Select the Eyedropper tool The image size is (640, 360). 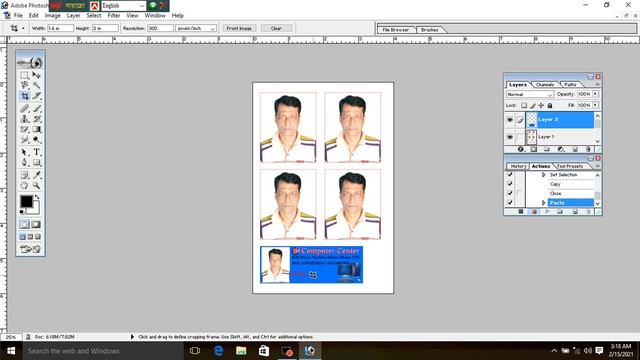(36, 175)
